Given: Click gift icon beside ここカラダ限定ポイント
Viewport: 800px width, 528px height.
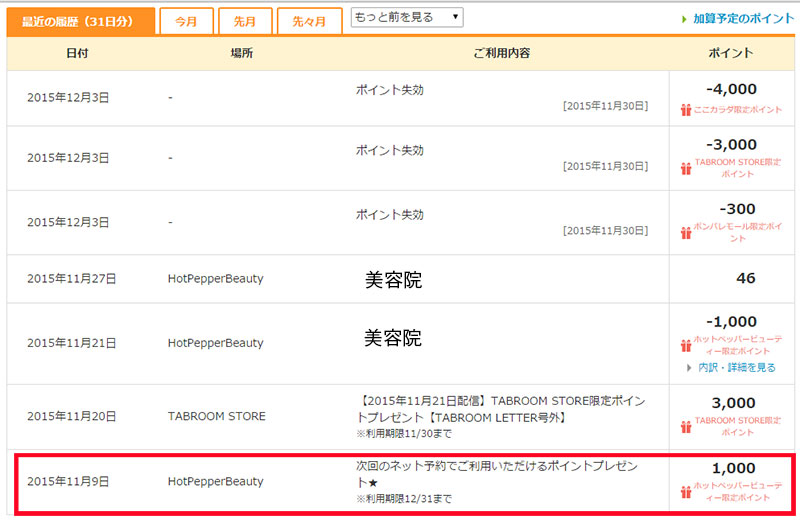Looking at the screenshot, I should [686, 110].
